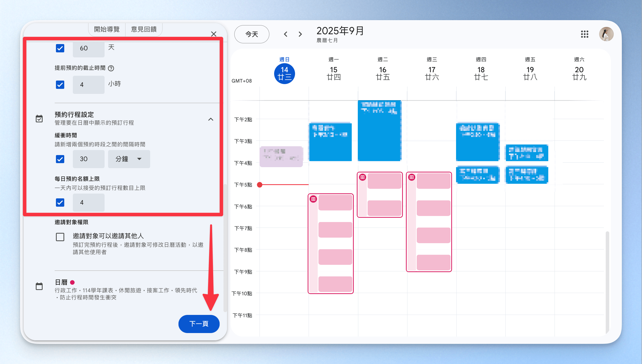Enable 邀請對象可以邀請其他人 checkbox

point(60,237)
